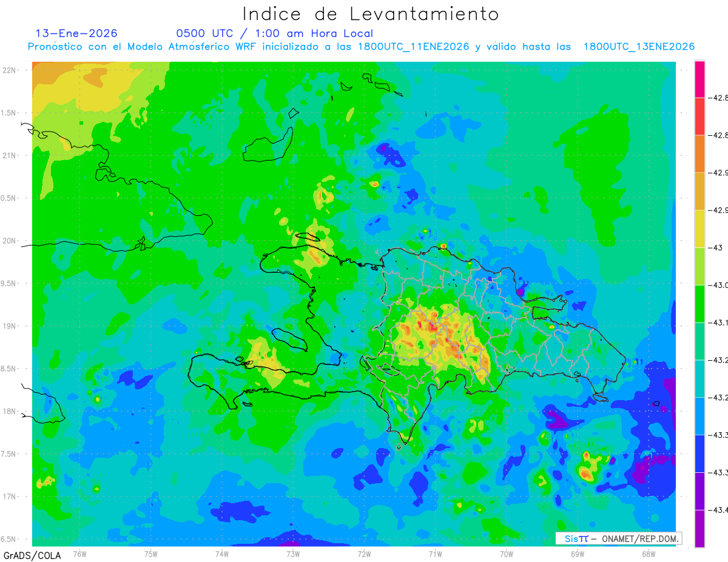Click the '72W' longitude label
The width and height of the screenshot is (728, 562).
click(364, 554)
